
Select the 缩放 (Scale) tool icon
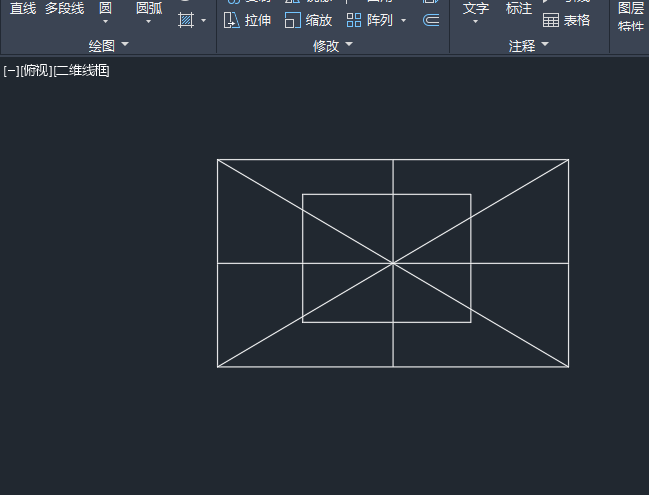293,20
